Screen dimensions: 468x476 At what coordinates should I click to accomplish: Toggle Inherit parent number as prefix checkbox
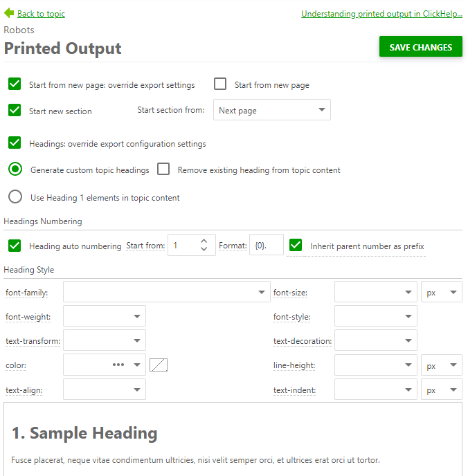tap(296, 245)
